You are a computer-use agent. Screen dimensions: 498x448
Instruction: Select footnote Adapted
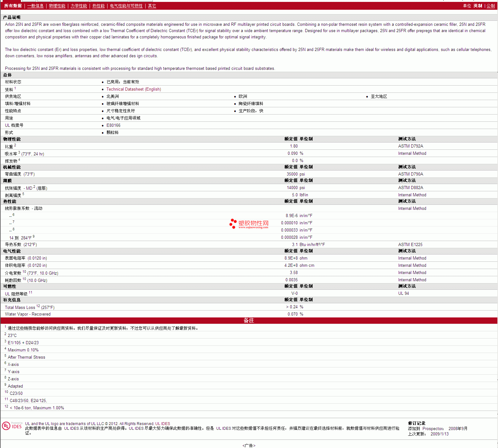point(15,386)
